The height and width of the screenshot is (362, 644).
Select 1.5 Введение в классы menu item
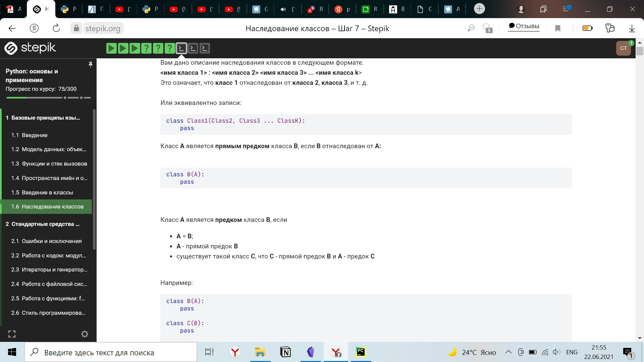[48, 192]
